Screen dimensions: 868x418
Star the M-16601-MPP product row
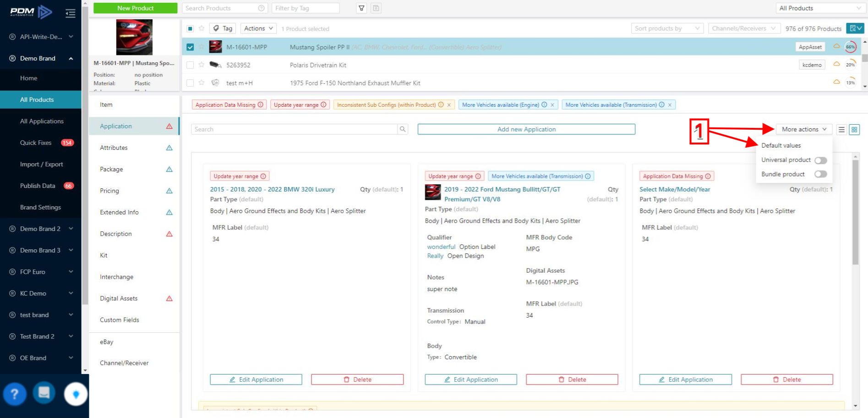point(202,47)
